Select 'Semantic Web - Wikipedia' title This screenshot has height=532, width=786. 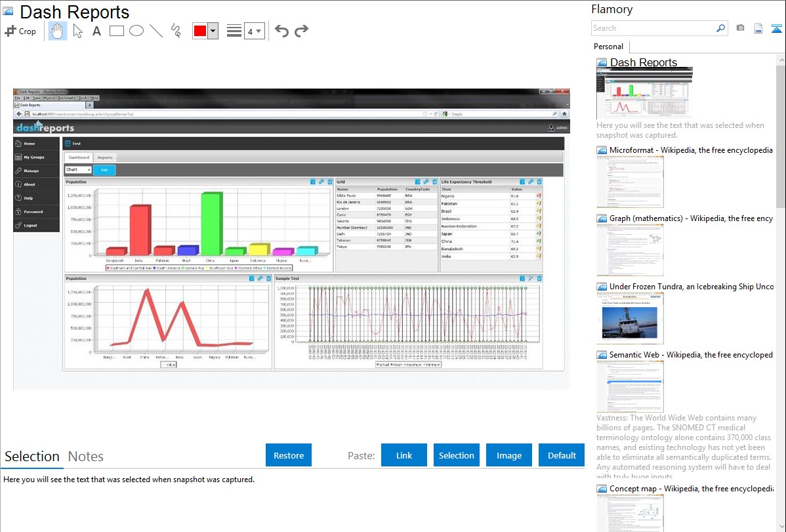tap(691, 355)
